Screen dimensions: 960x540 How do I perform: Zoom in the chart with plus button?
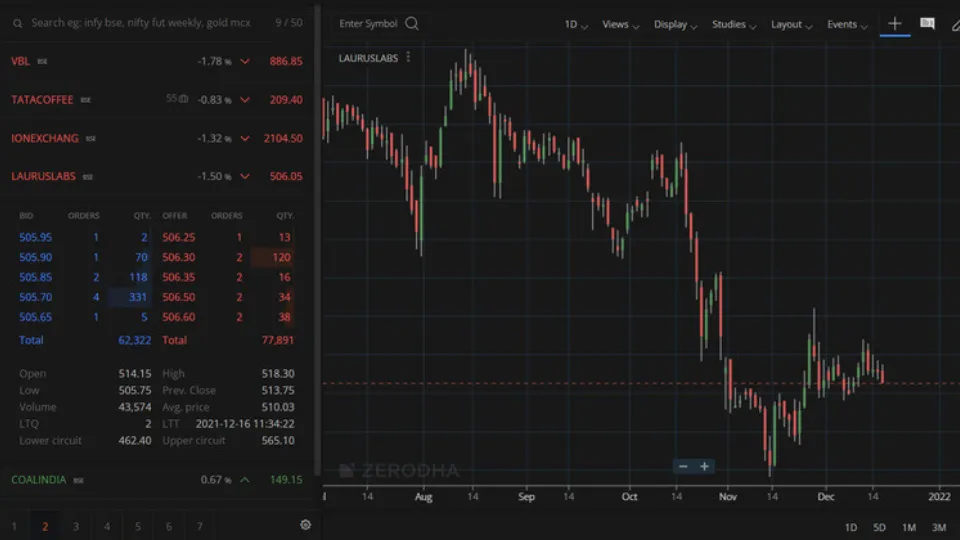pyautogui.click(x=705, y=467)
